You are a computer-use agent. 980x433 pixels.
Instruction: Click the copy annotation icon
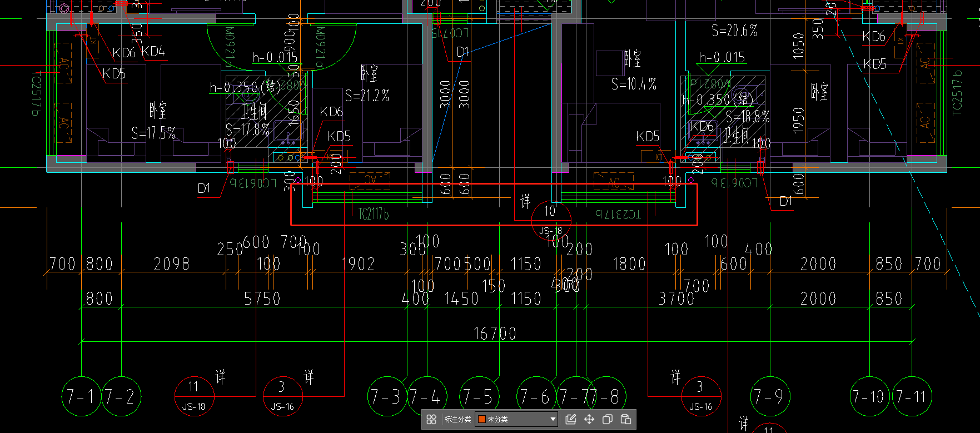(x=608, y=419)
